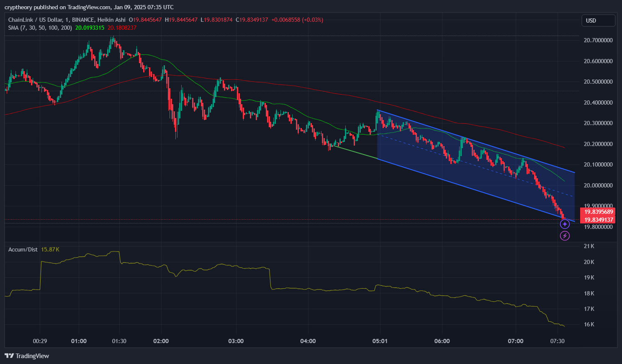Click the 20.3000000 price axis label
Screen dimensions: 622x364
tap(598, 123)
